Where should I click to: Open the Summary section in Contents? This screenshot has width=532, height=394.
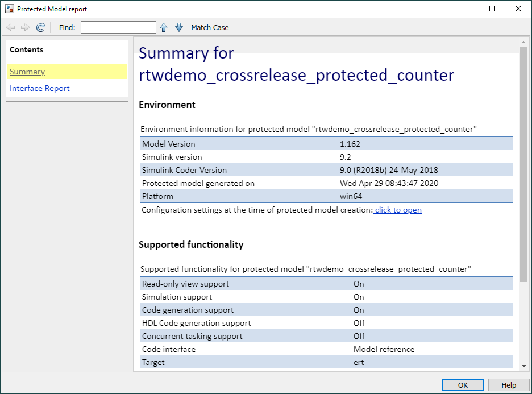[x=27, y=72]
